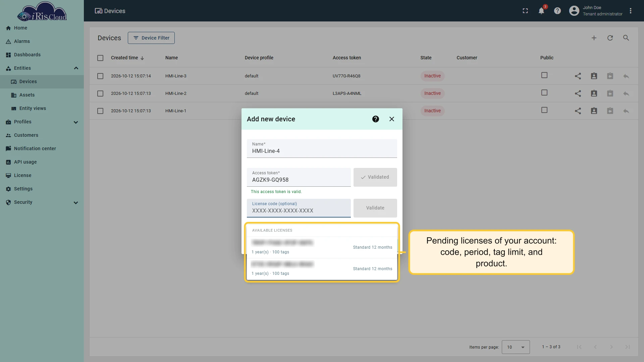Click the Validate license code button
Viewport: 644px width, 362px height.
click(x=375, y=208)
